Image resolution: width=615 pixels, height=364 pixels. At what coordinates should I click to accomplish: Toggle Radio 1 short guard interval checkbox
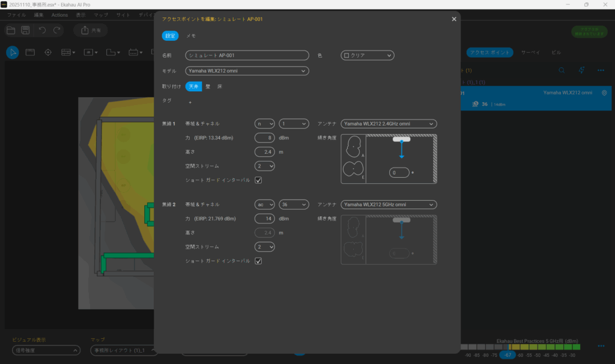pyautogui.click(x=258, y=180)
